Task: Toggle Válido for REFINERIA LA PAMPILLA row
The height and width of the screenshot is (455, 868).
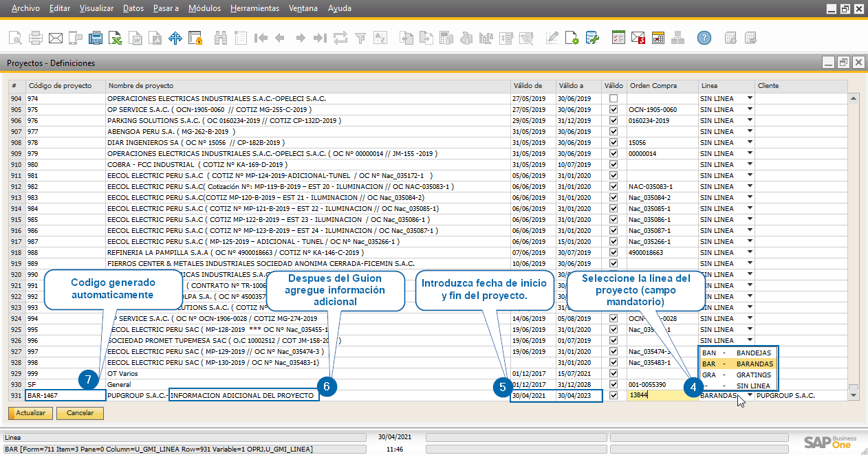Action: tap(614, 252)
